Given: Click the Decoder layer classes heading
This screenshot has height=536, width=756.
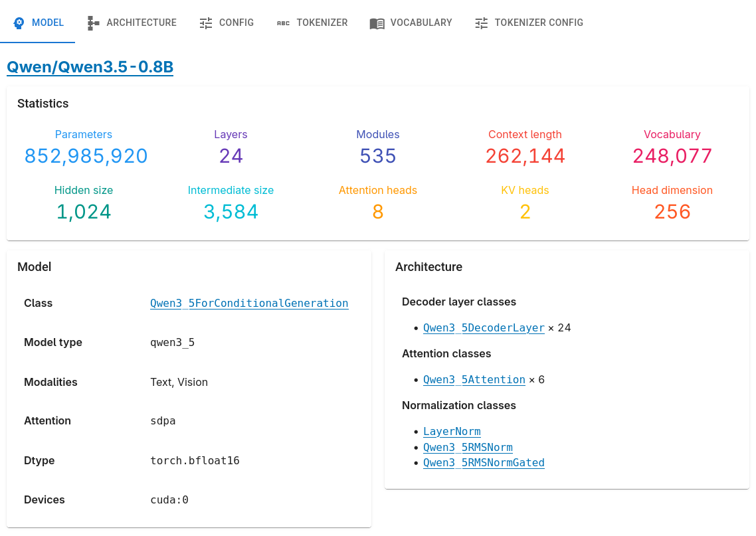Looking at the screenshot, I should point(459,302).
